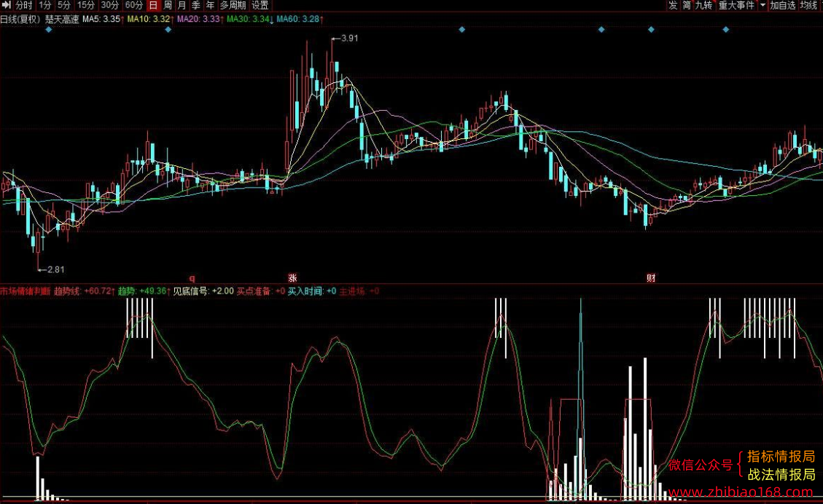Click 加自选 to add to watchlist
The image size is (823, 504).
pyautogui.click(x=783, y=5)
